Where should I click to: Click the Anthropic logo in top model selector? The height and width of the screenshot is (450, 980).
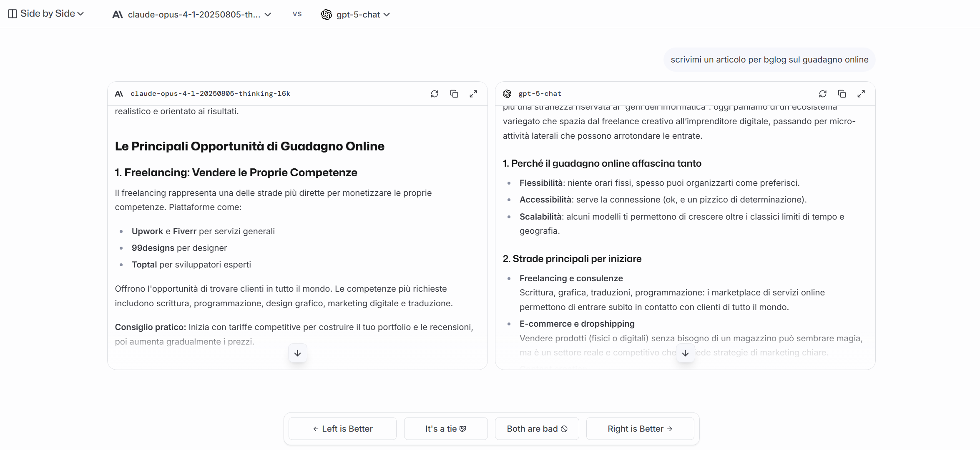(x=118, y=15)
